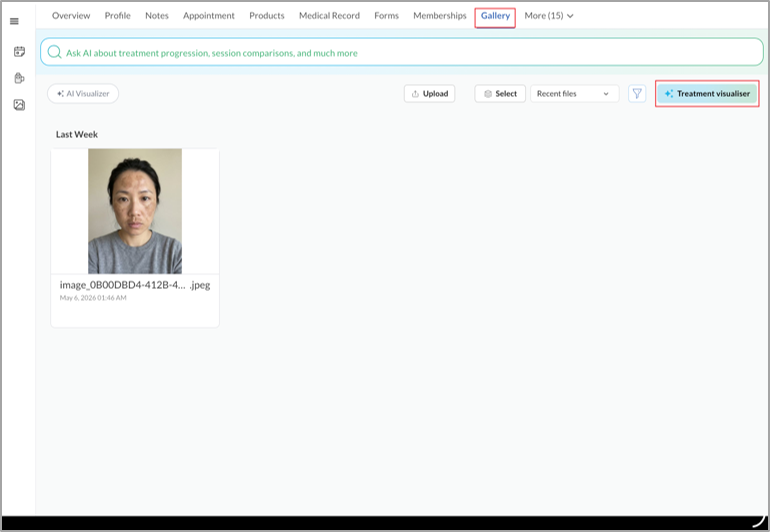Switch to the Profile tab
This screenshot has width=770, height=532.
tap(118, 16)
